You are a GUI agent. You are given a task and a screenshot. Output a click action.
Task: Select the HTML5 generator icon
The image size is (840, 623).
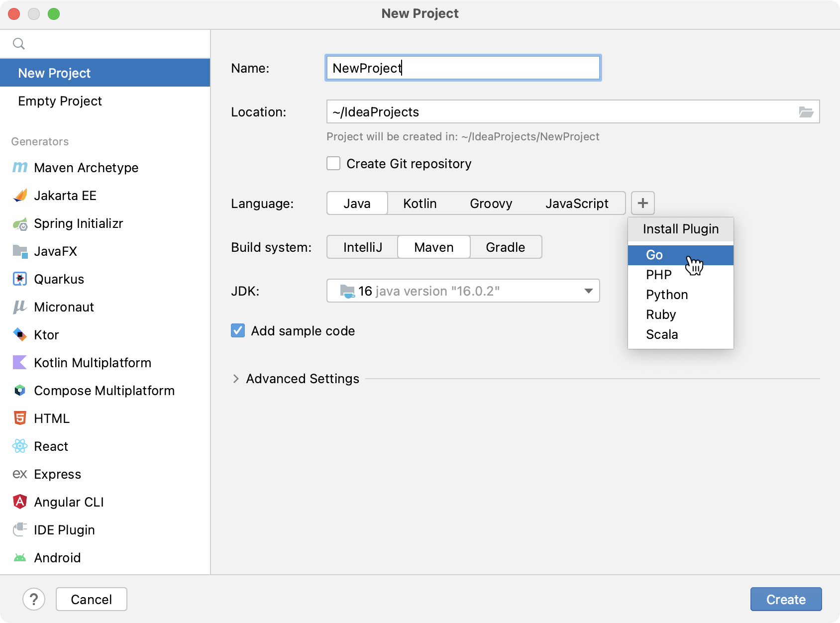[x=20, y=418]
